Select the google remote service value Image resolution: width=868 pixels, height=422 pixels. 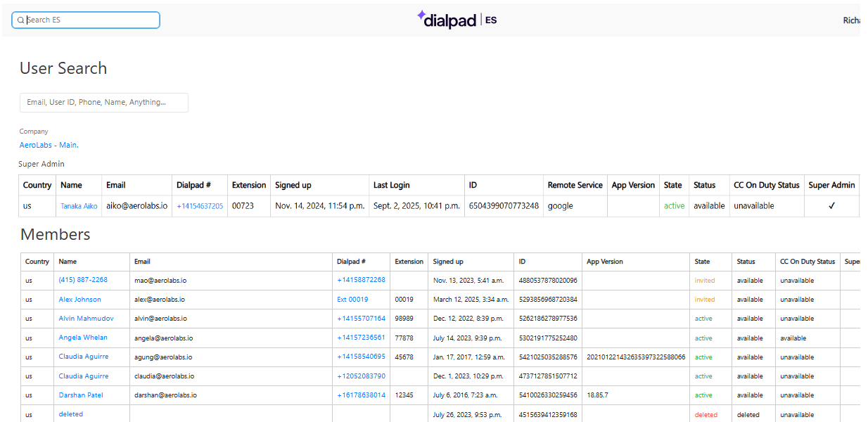tap(561, 206)
